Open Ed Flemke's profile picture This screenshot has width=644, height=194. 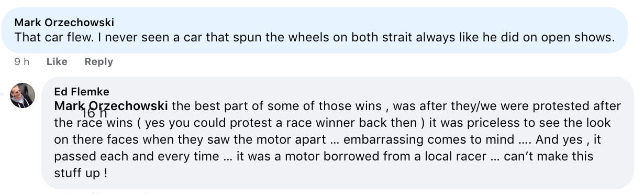(x=23, y=95)
